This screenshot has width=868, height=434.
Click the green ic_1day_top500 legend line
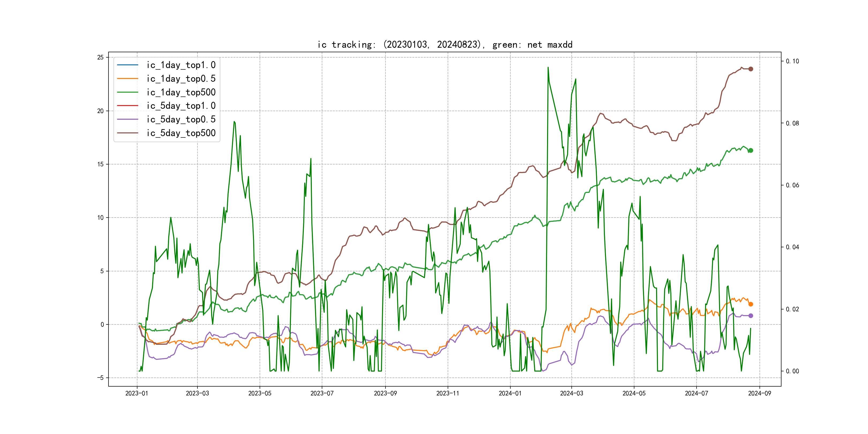tap(127, 92)
